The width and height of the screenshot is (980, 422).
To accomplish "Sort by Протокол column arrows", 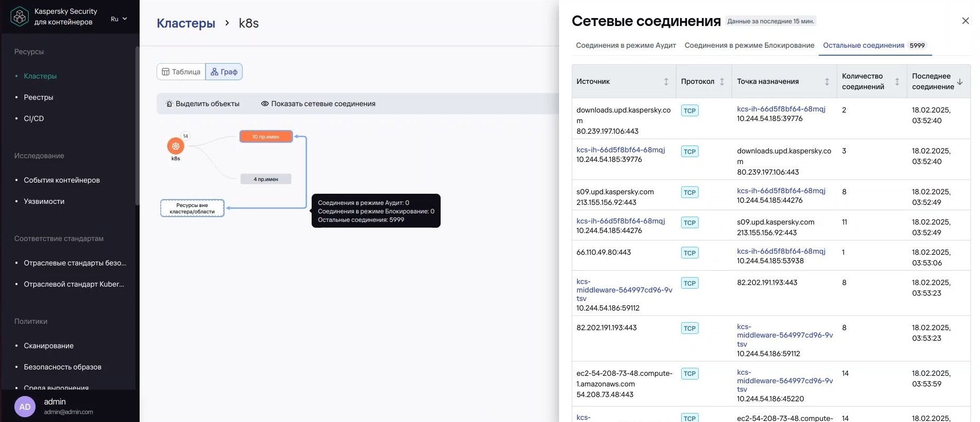I will coord(722,82).
